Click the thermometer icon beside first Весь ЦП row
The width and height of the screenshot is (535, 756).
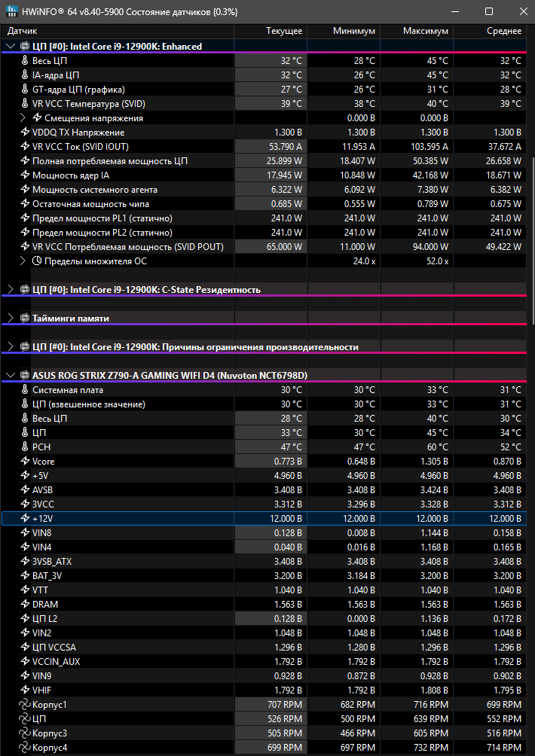coord(25,61)
